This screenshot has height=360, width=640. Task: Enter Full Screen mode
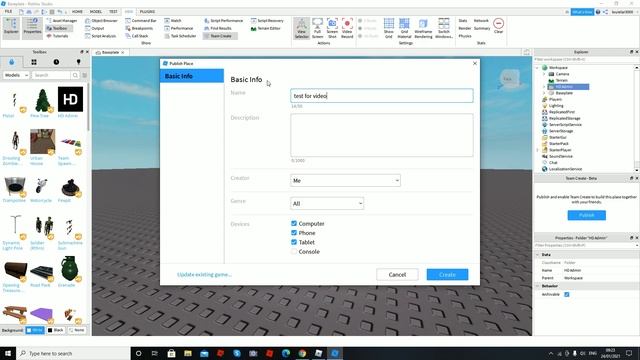(318, 28)
